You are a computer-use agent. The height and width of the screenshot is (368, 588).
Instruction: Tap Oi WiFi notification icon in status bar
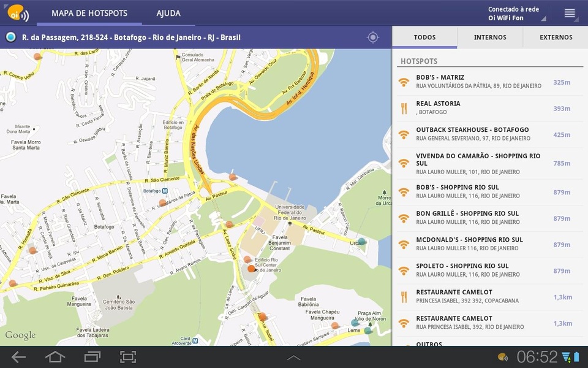502,357
